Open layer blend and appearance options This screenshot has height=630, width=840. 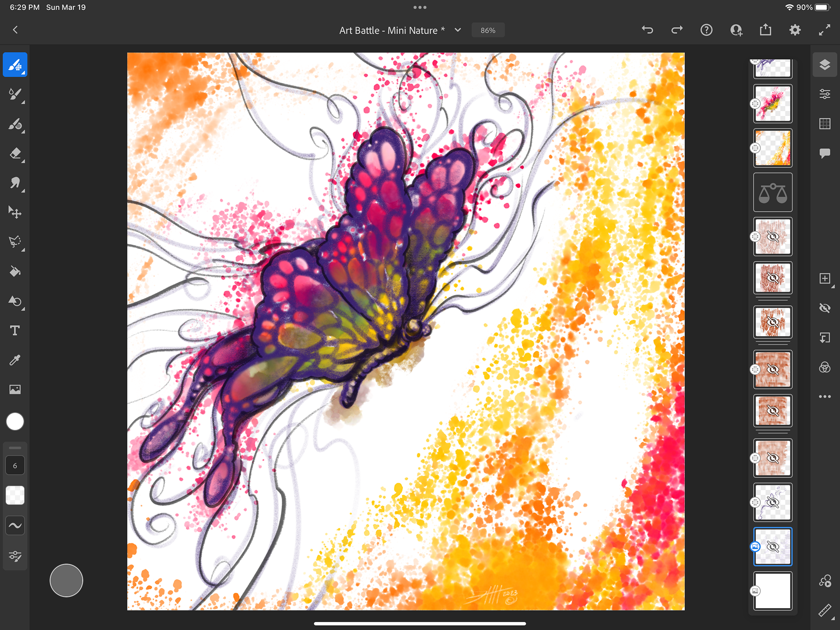[825, 367]
